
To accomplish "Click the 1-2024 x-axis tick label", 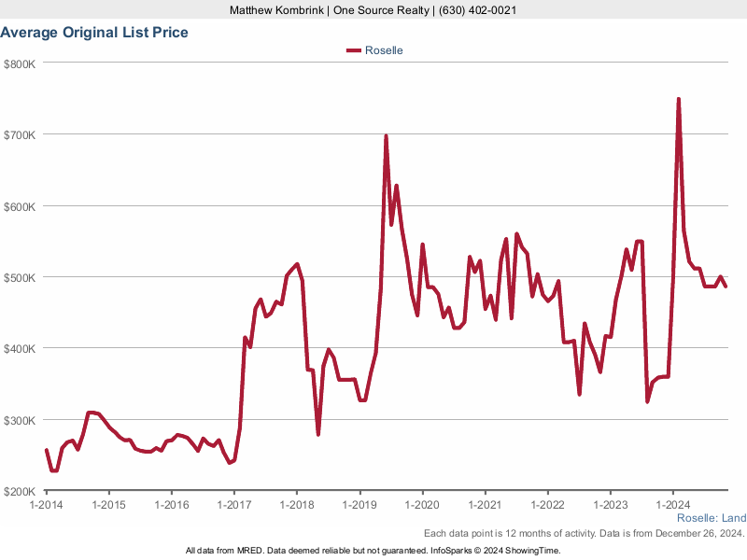I will (x=673, y=505).
